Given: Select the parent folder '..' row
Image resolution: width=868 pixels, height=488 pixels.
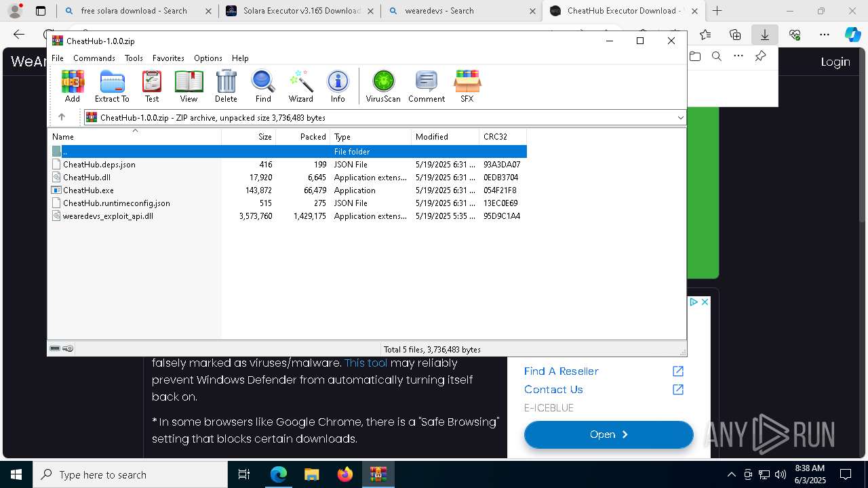Looking at the screenshot, I should click(288, 152).
